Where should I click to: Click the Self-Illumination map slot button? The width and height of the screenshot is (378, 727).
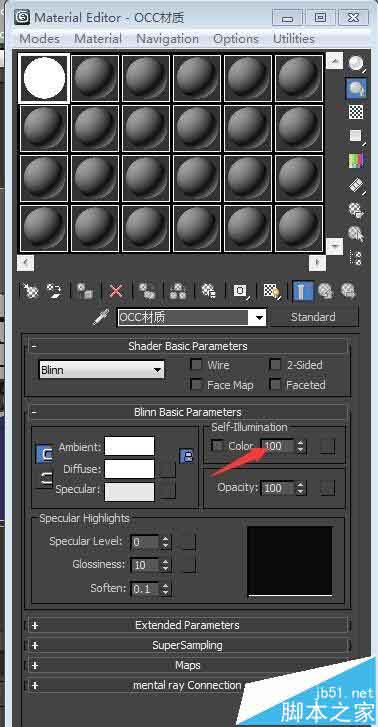pyautogui.click(x=327, y=446)
